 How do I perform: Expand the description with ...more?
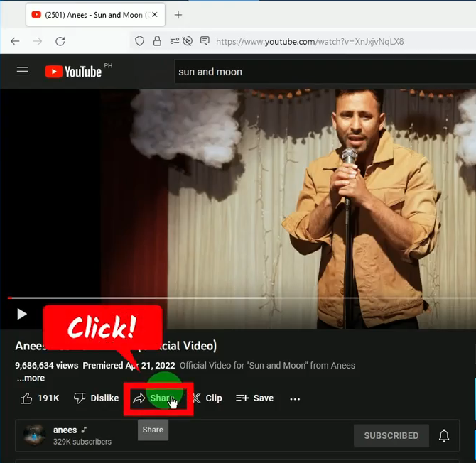31,378
